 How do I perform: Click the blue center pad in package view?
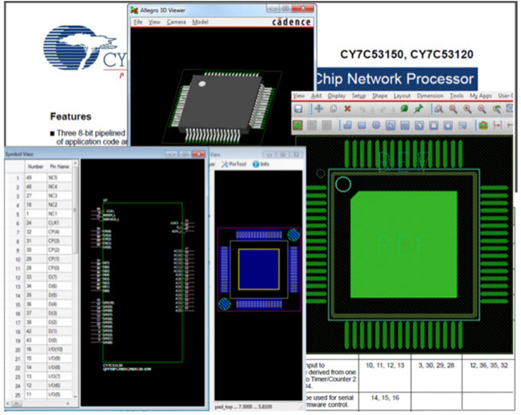259,269
